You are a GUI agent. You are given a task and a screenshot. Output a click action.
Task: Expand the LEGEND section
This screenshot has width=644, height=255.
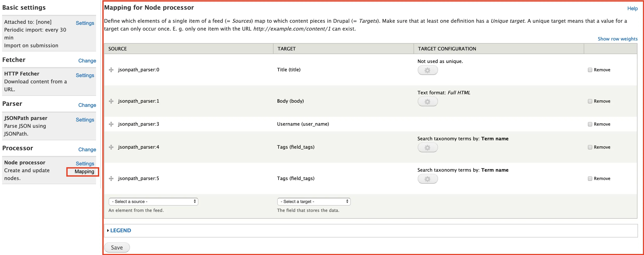[x=120, y=230]
